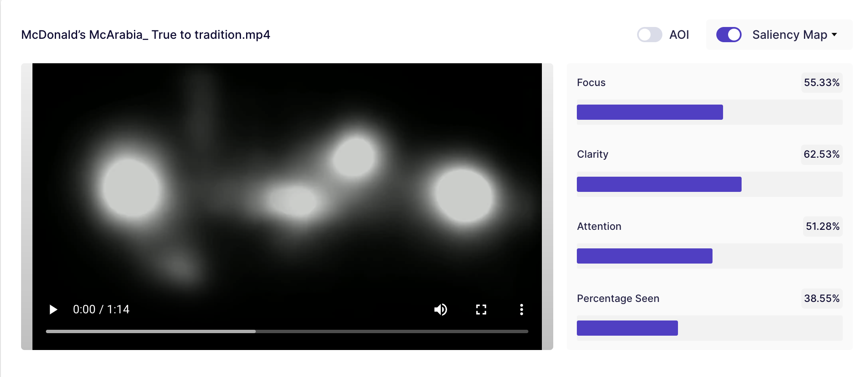Screen dimensions: 868x377
Task: Mute the video volume speaker icon
Action: 440,310
